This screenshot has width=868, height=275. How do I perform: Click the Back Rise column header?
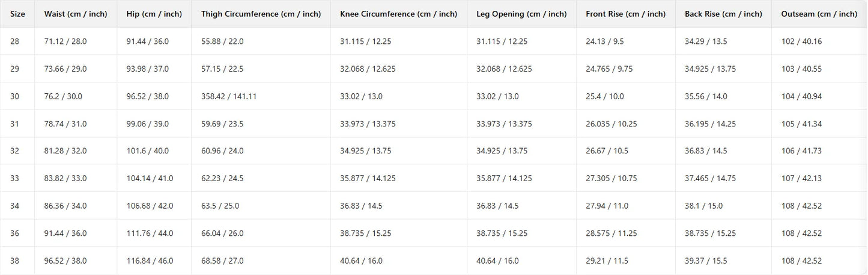pos(723,14)
